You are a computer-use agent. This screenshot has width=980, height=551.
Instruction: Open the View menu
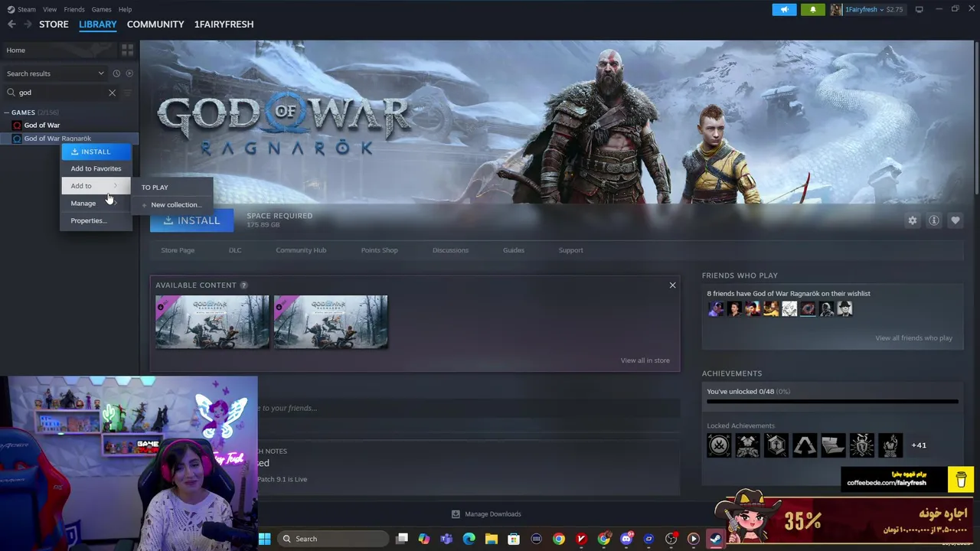click(x=50, y=9)
